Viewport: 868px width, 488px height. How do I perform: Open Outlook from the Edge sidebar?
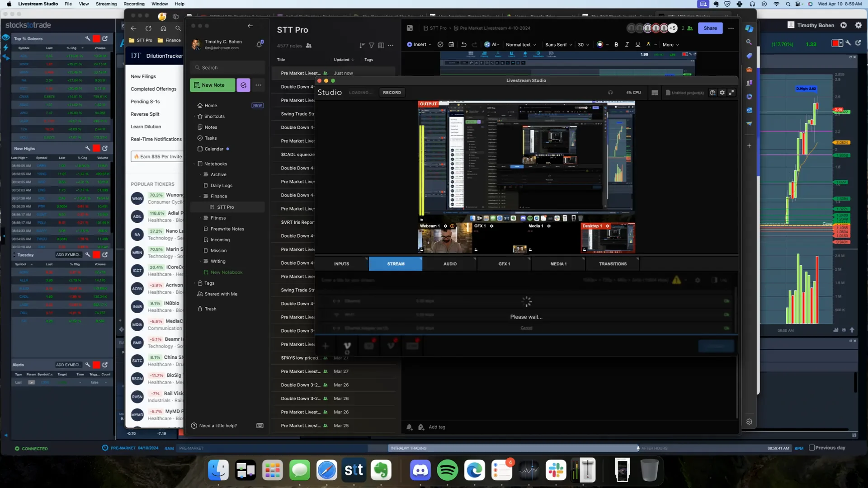point(749,110)
